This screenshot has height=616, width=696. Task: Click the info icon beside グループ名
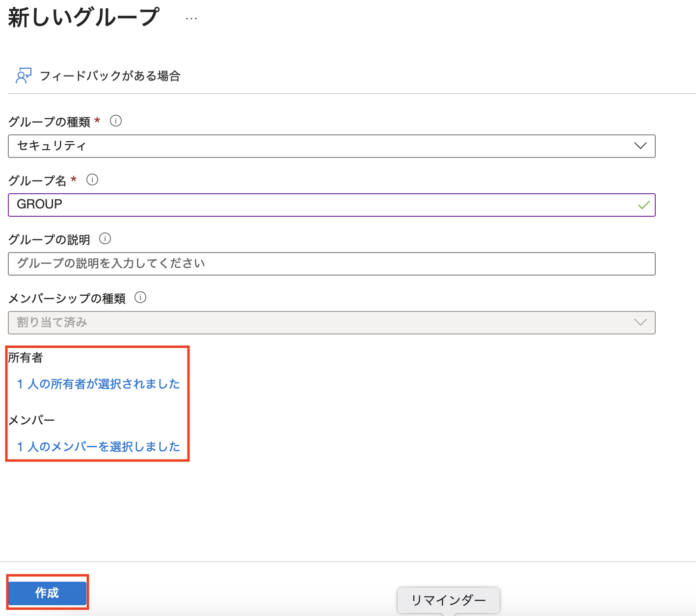tap(92, 180)
